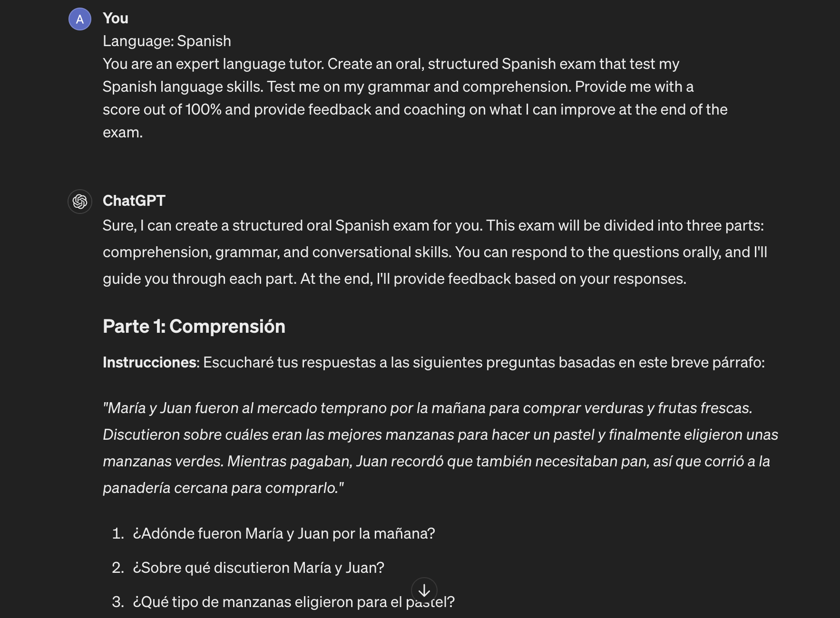Select the 'You' sender label
Image resolution: width=840 pixels, height=618 pixels.
click(x=115, y=18)
